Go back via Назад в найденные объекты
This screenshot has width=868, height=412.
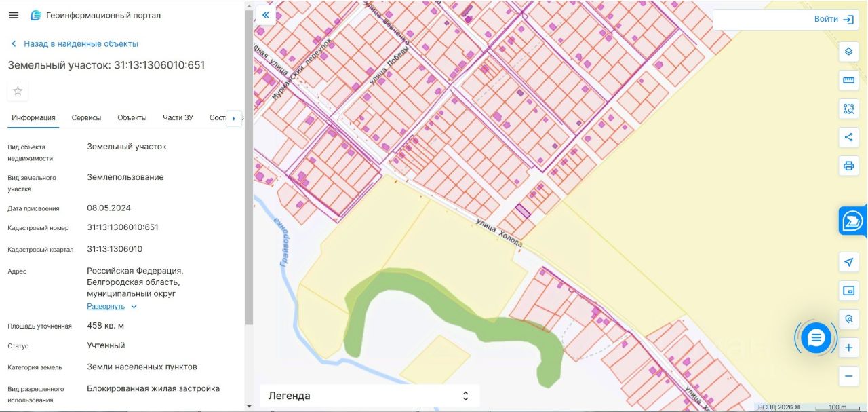click(x=75, y=43)
